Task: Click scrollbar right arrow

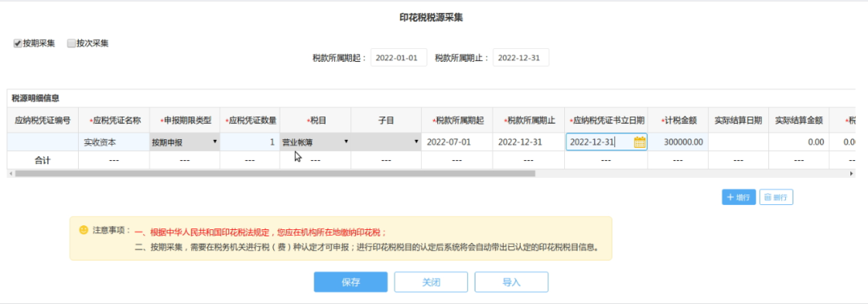Action: click(x=851, y=174)
